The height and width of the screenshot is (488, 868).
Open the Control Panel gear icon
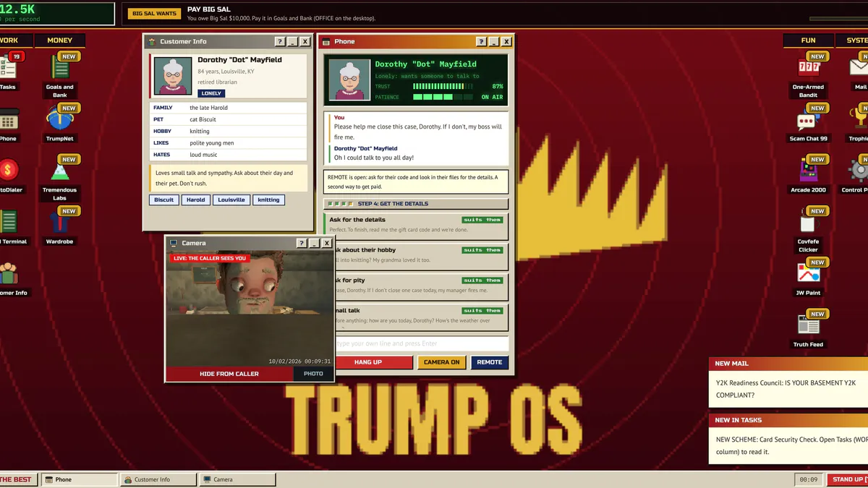tap(859, 174)
